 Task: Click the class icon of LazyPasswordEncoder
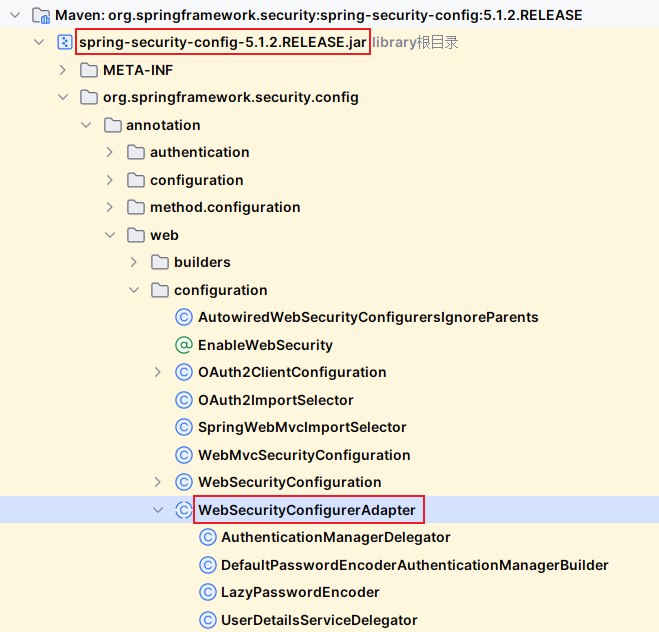pos(208,592)
